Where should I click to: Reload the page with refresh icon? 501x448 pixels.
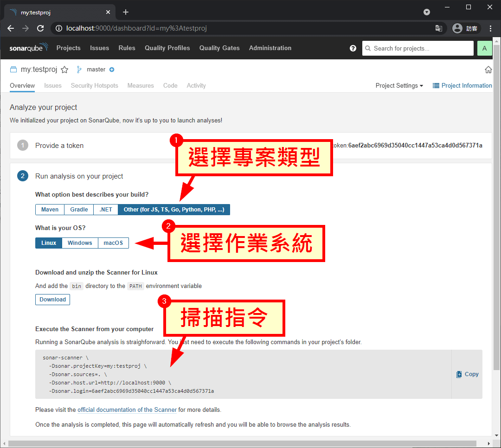[40, 28]
